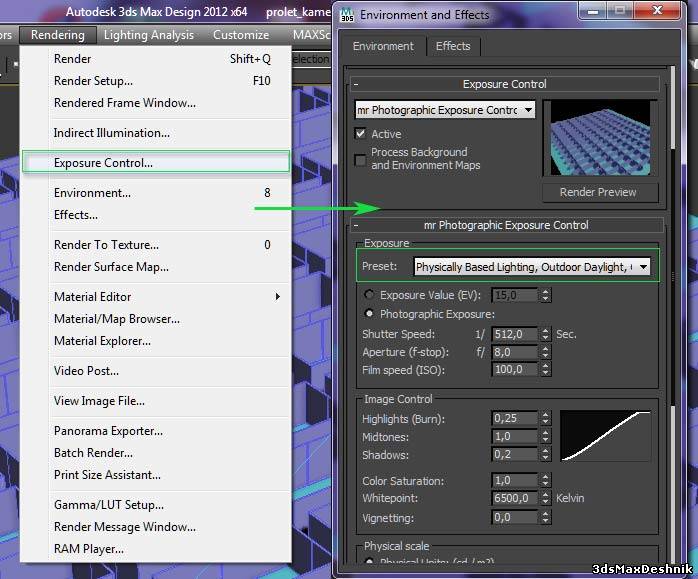Select the Photographic Exposure radio button
Viewport: 698px width, 579px height.
pyautogui.click(x=369, y=313)
